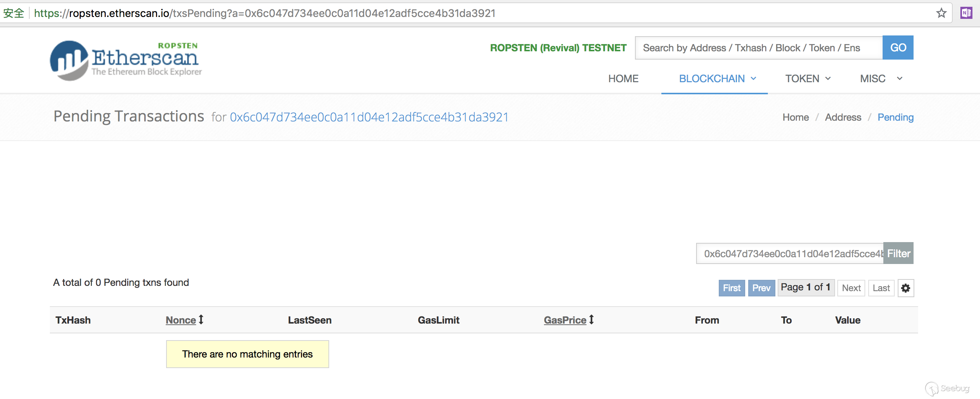
Task: Click the Last page button
Action: 881,288
